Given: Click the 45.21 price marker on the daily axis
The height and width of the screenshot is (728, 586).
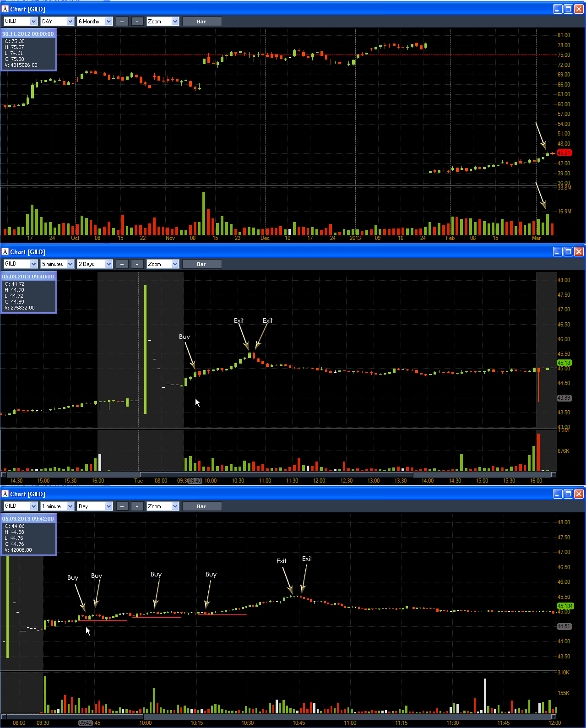Looking at the screenshot, I should [x=564, y=153].
